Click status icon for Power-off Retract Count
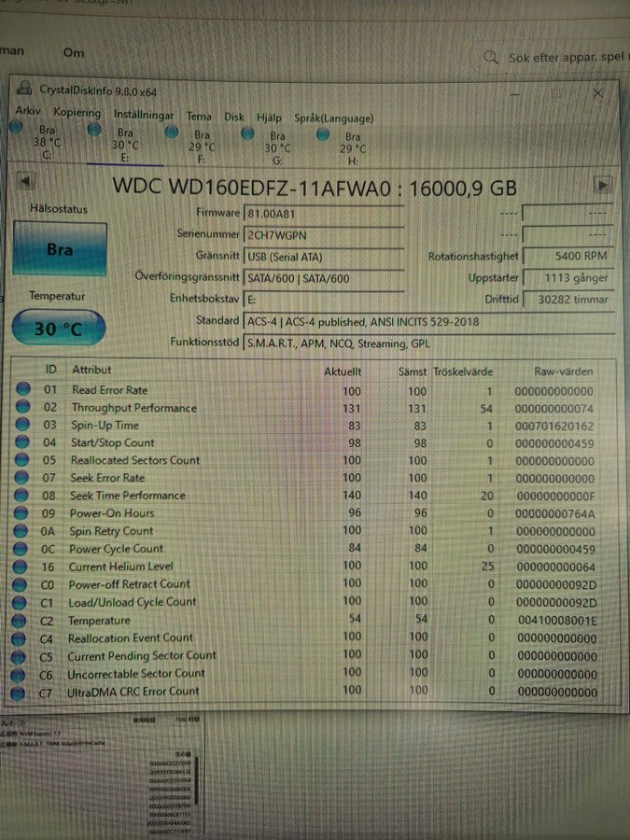The width and height of the screenshot is (630, 840). click(20, 584)
